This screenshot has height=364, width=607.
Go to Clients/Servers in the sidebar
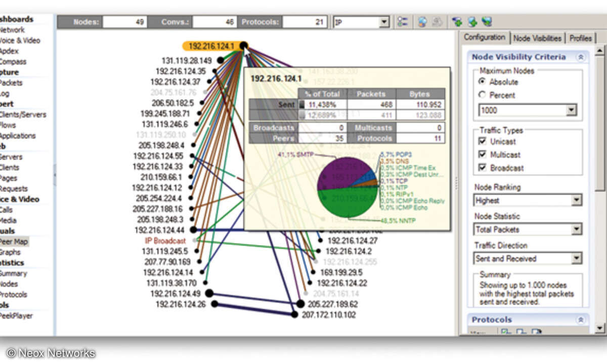point(23,114)
